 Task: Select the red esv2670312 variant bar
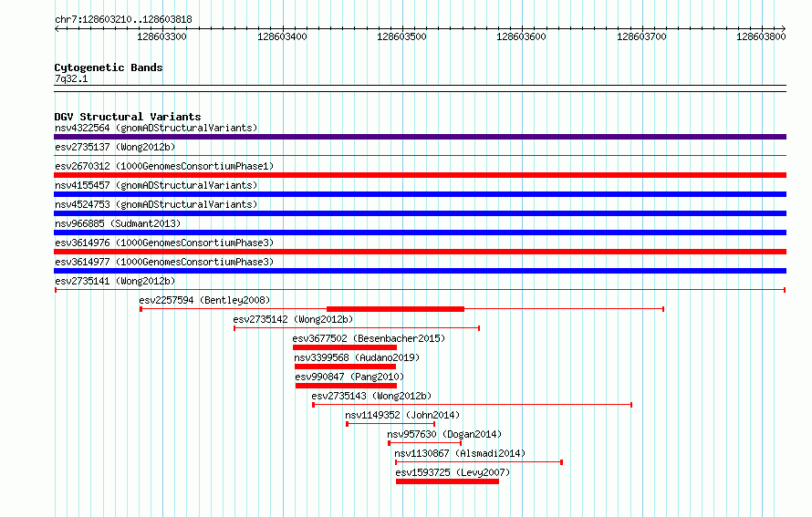click(x=420, y=175)
